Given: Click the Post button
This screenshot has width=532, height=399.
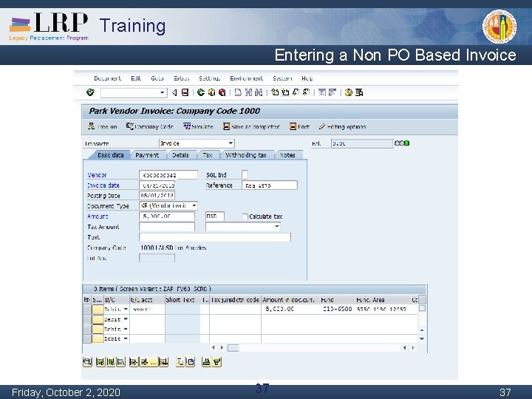Looking at the screenshot, I should 299,126.
